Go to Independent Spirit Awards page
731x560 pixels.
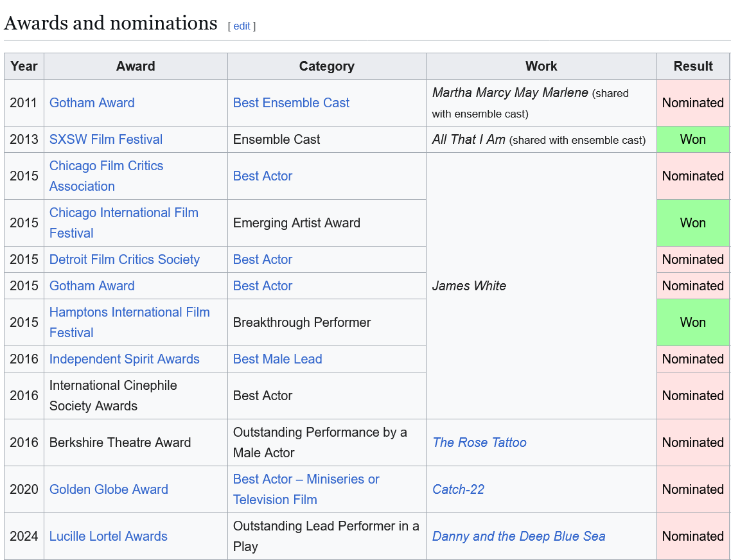coord(125,359)
